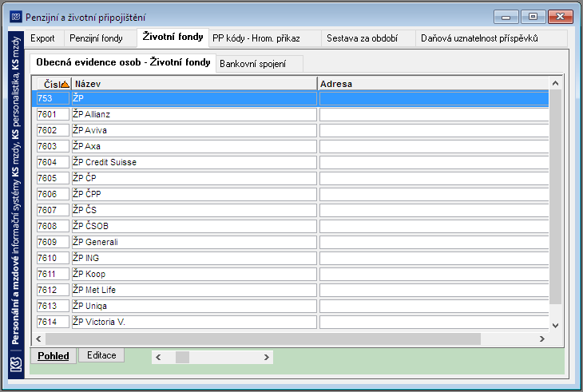Click the Pohled button
The height and width of the screenshot is (392, 583).
pos(54,356)
